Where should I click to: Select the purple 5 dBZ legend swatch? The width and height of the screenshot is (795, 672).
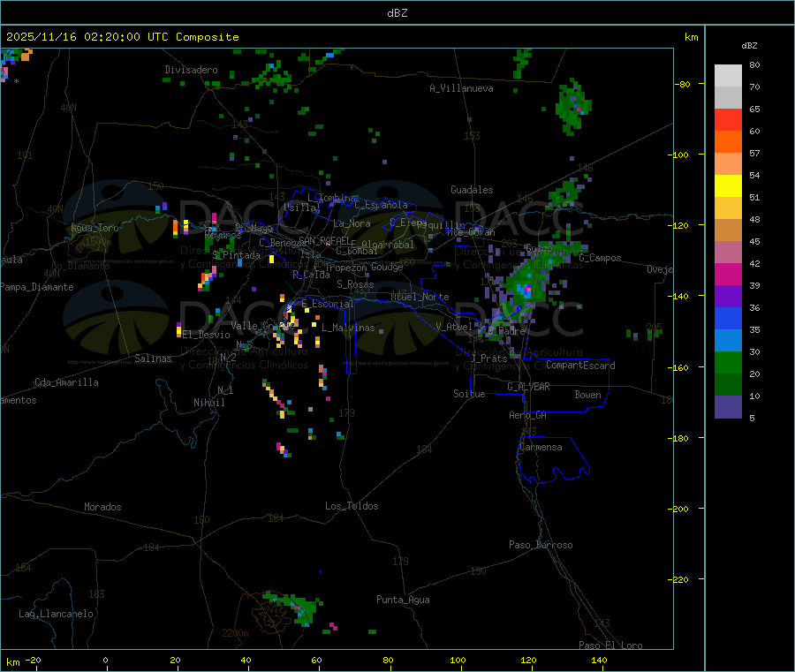tap(728, 407)
